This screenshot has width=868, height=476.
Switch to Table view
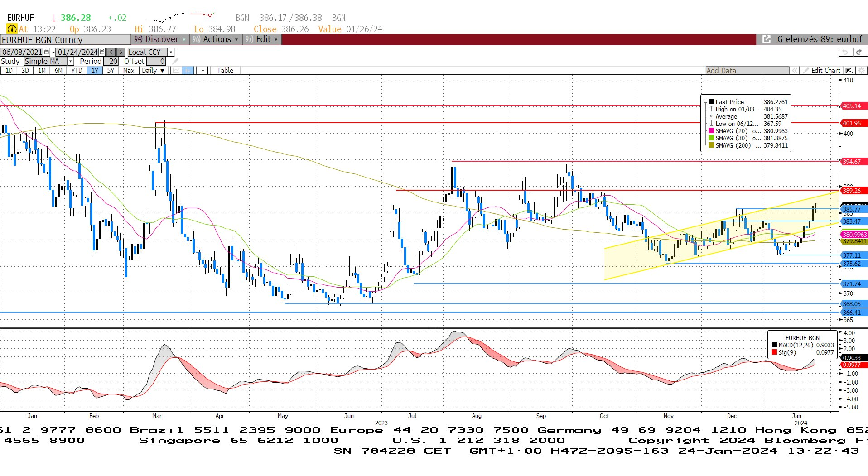pyautogui.click(x=225, y=71)
